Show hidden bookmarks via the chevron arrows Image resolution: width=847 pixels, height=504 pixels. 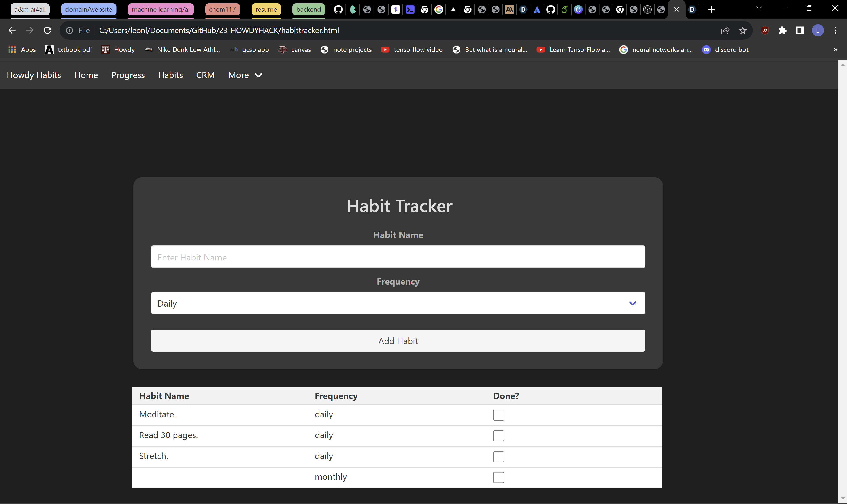tap(836, 49)
